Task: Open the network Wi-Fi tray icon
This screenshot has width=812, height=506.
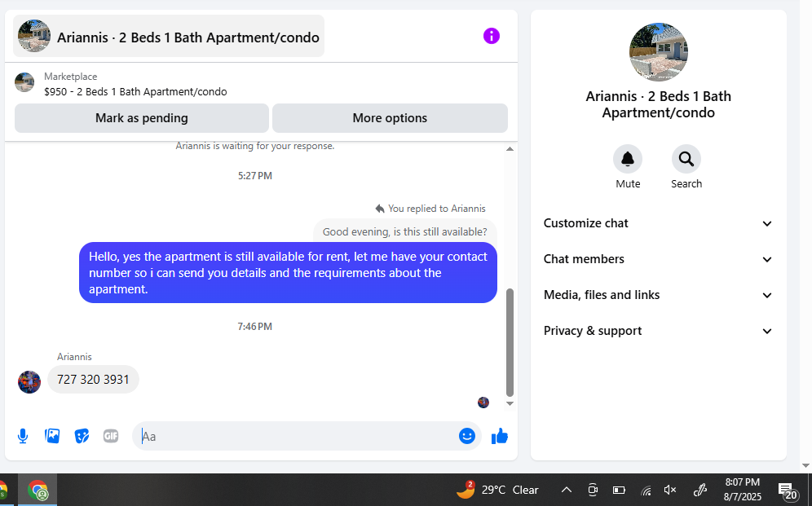Action: [x=645, y=490]
